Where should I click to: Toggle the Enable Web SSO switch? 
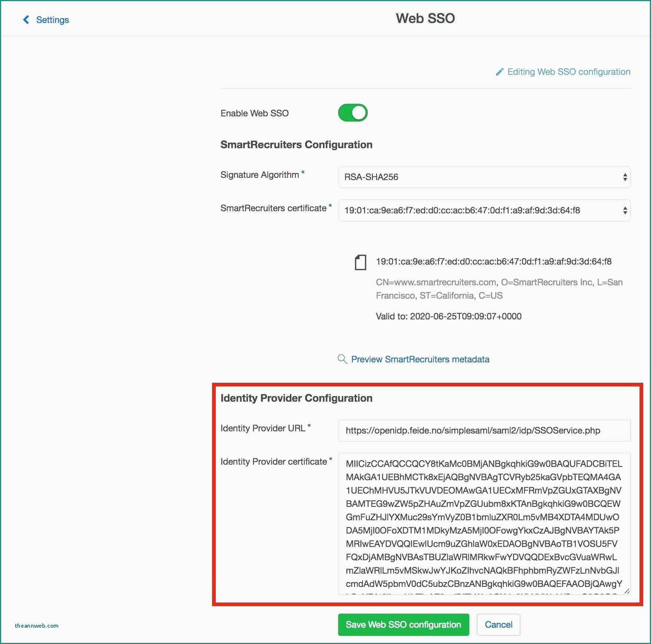pyautogui.click(x=353, y=113)
